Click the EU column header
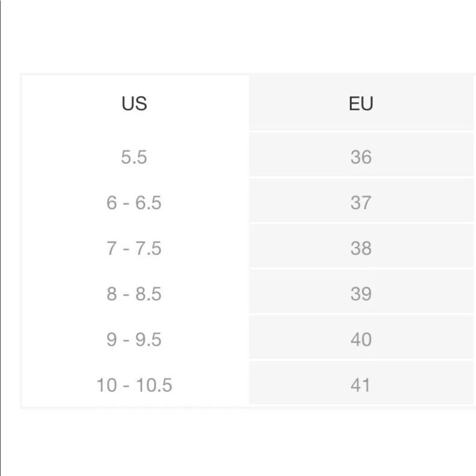 (361, 103)
